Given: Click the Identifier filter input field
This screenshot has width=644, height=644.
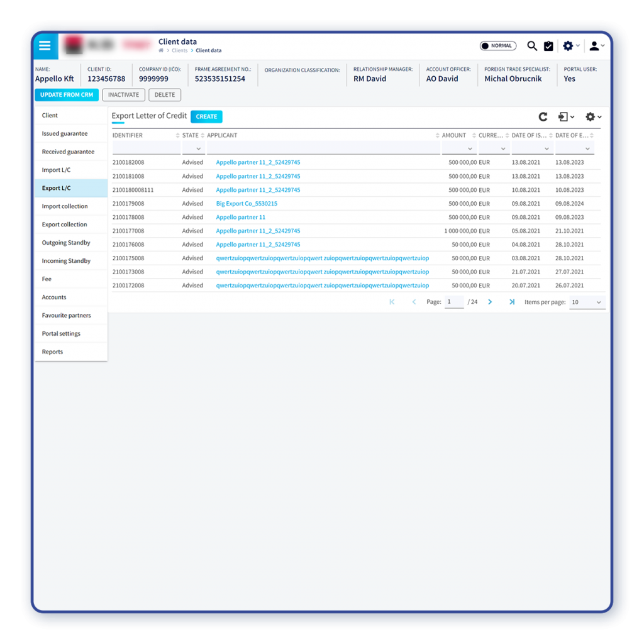Looking at the screenshot, I should [x=146, y=148].
